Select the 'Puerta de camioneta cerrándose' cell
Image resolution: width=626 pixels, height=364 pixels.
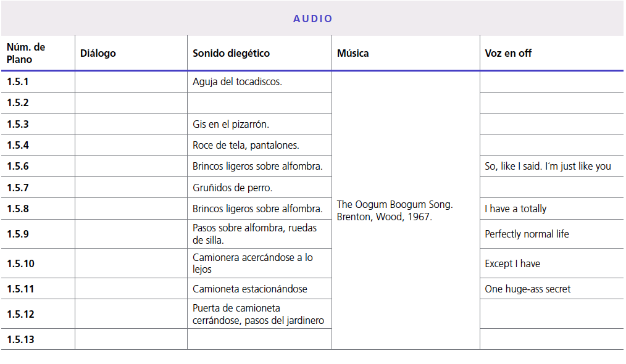[258, 314]
